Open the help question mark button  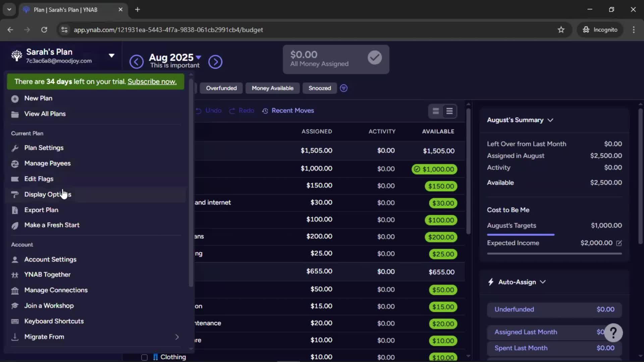(x=613, y=333)
